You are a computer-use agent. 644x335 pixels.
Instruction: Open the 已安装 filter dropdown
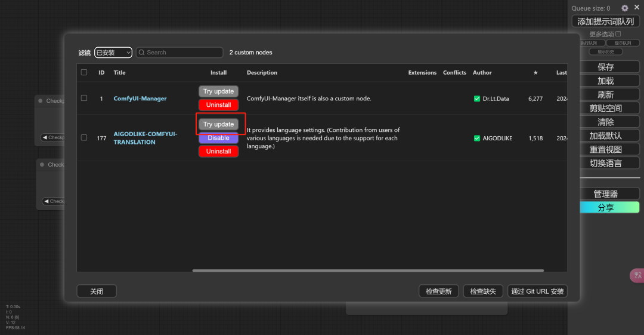[x=113, y=53]
